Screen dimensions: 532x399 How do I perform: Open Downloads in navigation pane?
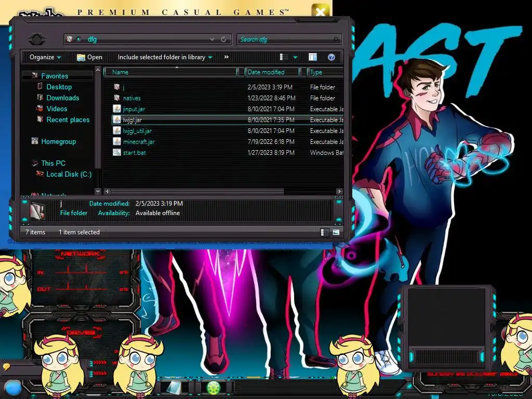(x=63, y=98)
